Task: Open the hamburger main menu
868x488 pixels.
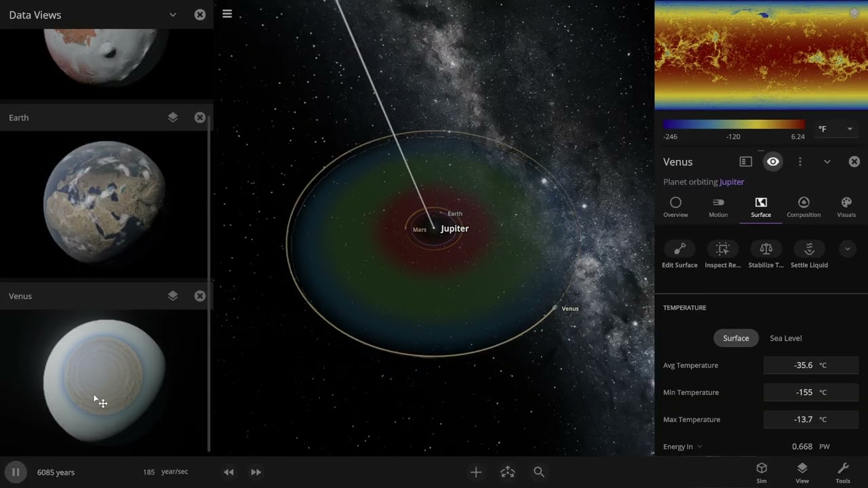Action: point(227,14)
